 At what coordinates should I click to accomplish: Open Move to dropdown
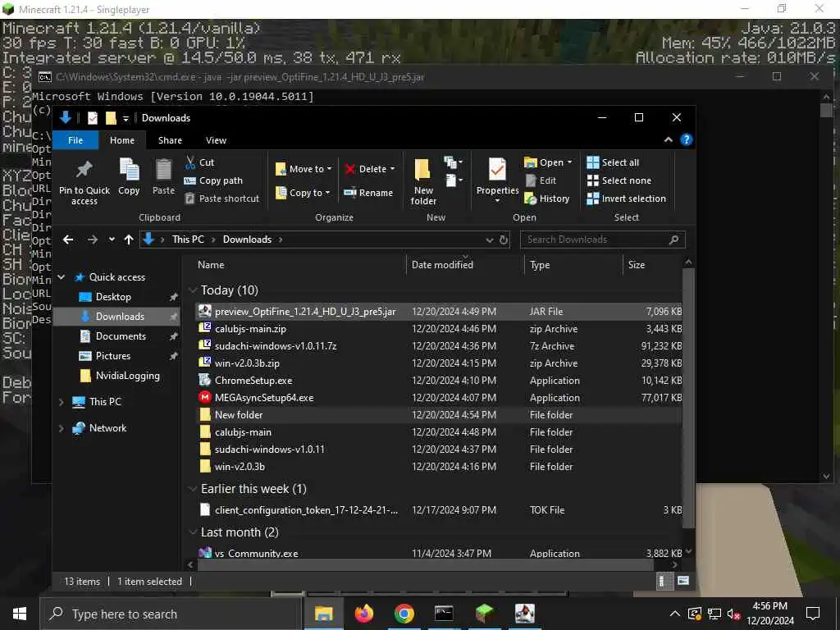point(304,169)
